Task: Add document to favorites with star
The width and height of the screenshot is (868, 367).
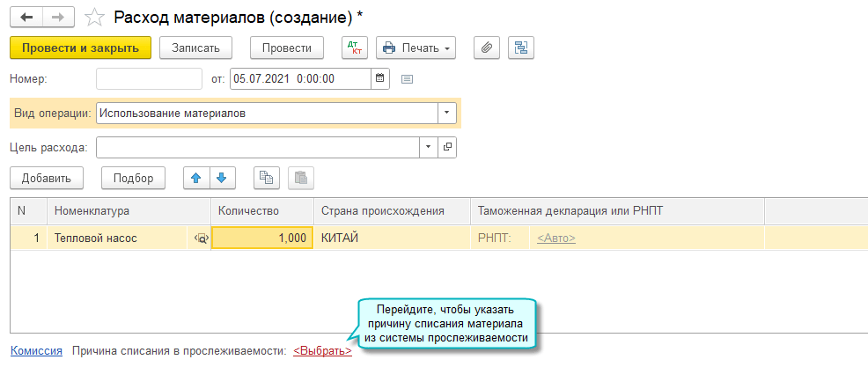Action: (94, 18)
